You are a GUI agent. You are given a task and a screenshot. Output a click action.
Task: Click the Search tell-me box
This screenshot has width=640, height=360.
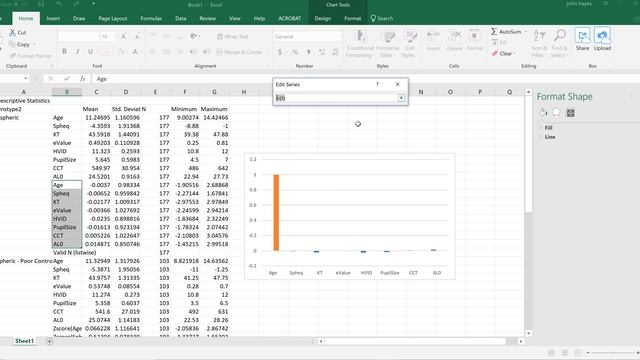382,18
